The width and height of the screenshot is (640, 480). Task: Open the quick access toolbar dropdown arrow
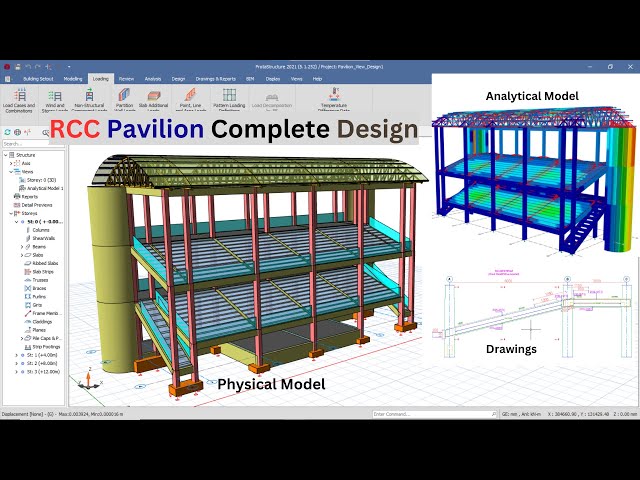pyautogui.click(x=69, y=67)
